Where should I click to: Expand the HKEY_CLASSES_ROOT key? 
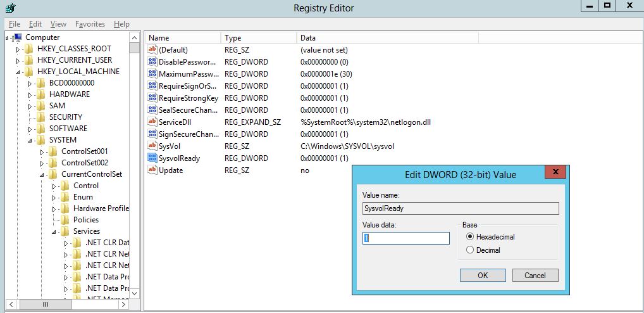[18, 49]
